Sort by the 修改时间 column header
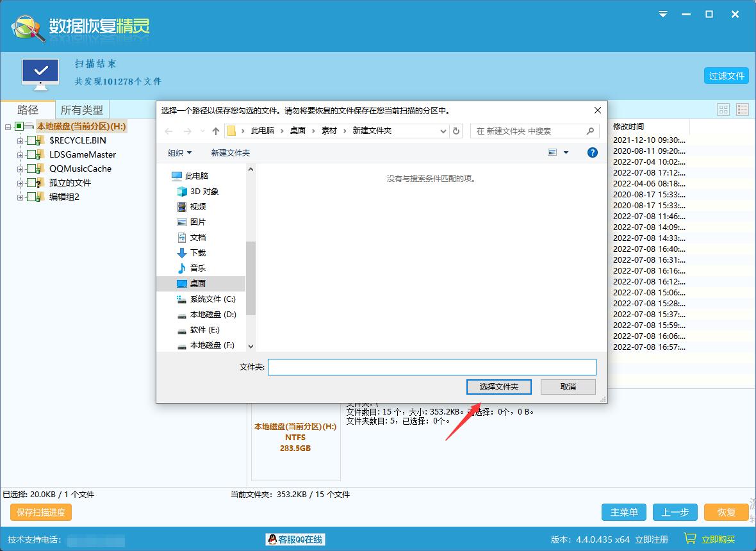The width and height of the screenshot is (756, 551). tap(629, 126)
